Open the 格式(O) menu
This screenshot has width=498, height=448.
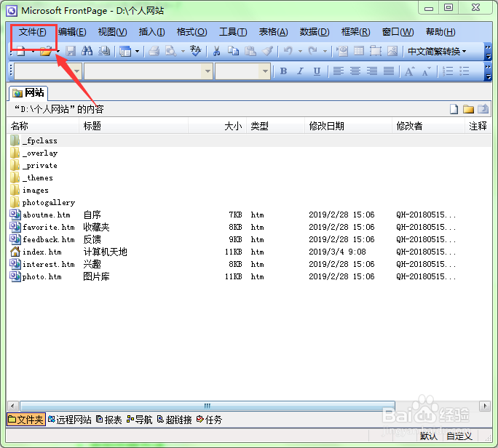[x=191, y=32]
